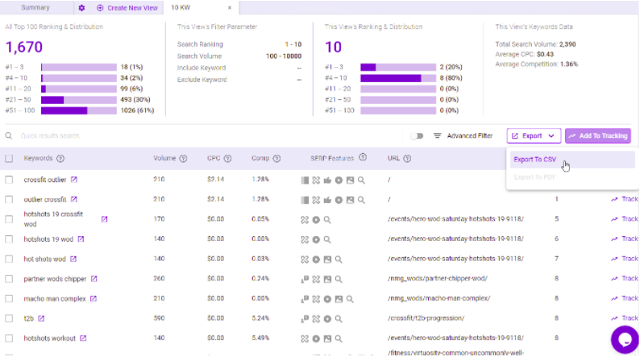The height and width of the screenshot is (357, 644).
Task: Open external link icon for hot shots wod
Action: (73, 259)
